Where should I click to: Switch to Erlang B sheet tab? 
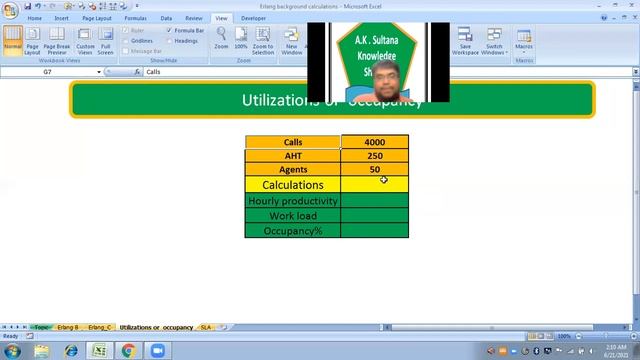pyautogui.click(x=68, y=327)
